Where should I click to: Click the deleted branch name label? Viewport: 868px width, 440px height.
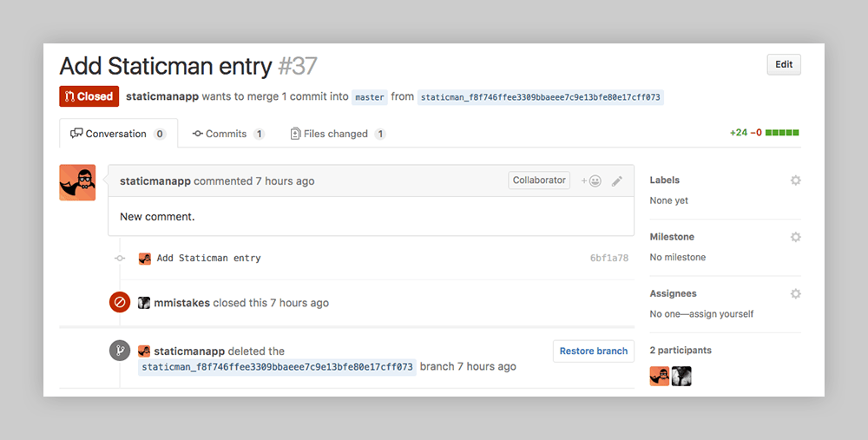[x=278, y=366]
